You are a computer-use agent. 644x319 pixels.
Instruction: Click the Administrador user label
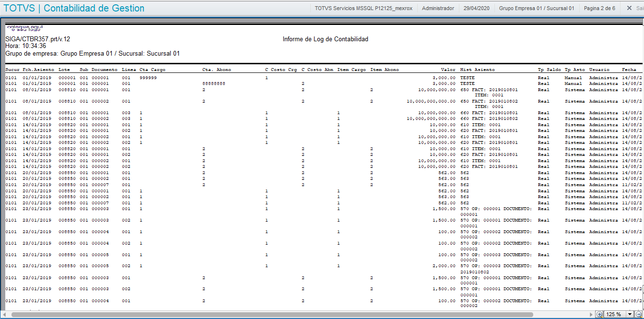tap(438, 8)
